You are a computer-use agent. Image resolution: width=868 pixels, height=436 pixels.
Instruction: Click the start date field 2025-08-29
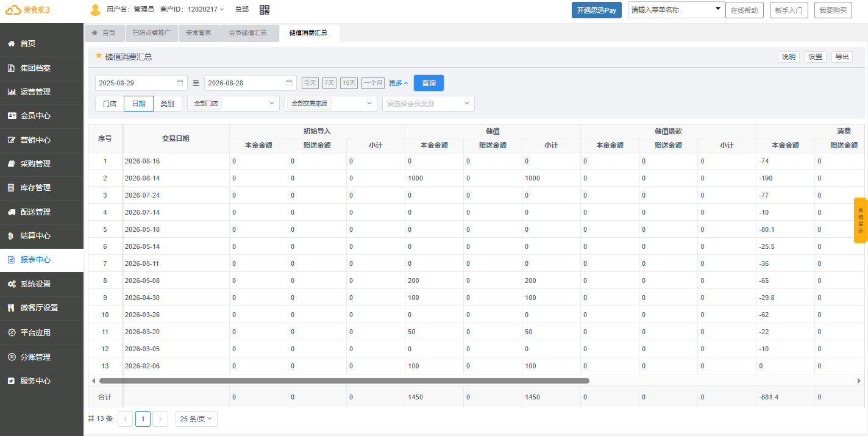tap(141, 83)
